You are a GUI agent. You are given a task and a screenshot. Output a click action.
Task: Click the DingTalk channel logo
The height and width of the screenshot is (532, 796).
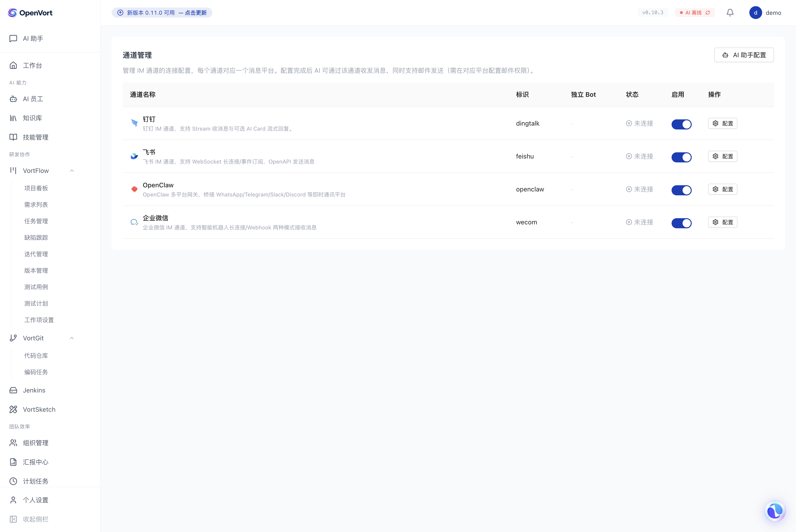[134, 123]
